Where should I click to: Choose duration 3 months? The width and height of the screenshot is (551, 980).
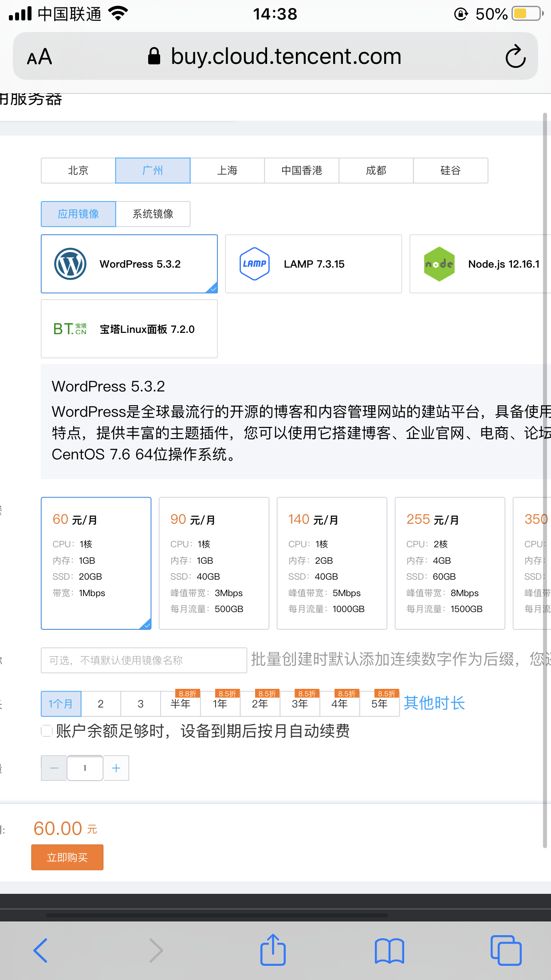pos(141,704)
